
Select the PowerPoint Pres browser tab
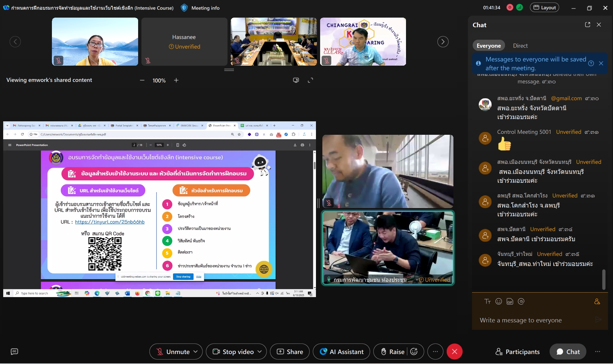point(221,125)
